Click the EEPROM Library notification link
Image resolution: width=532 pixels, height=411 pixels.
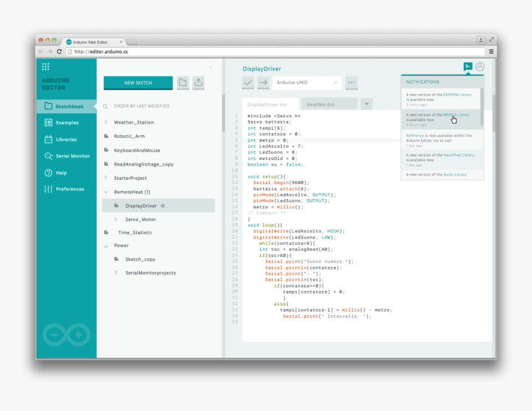click(x=457, y=95)
